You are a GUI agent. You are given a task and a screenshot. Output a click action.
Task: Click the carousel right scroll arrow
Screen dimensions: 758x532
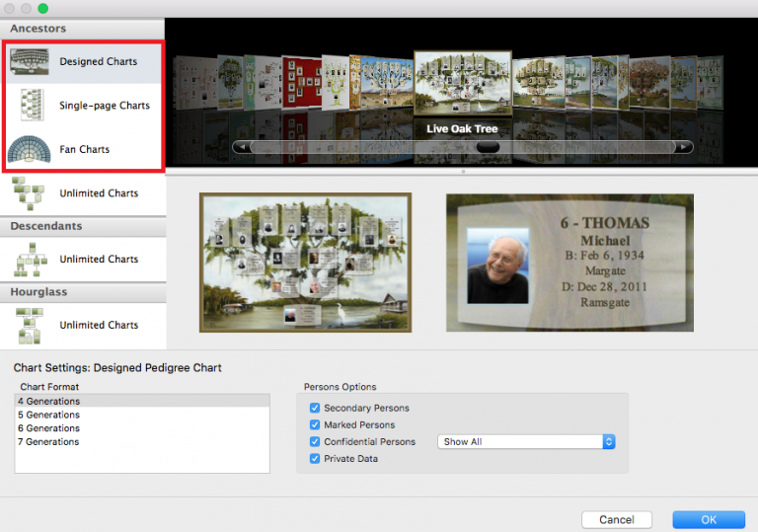[x=684, y=147]
